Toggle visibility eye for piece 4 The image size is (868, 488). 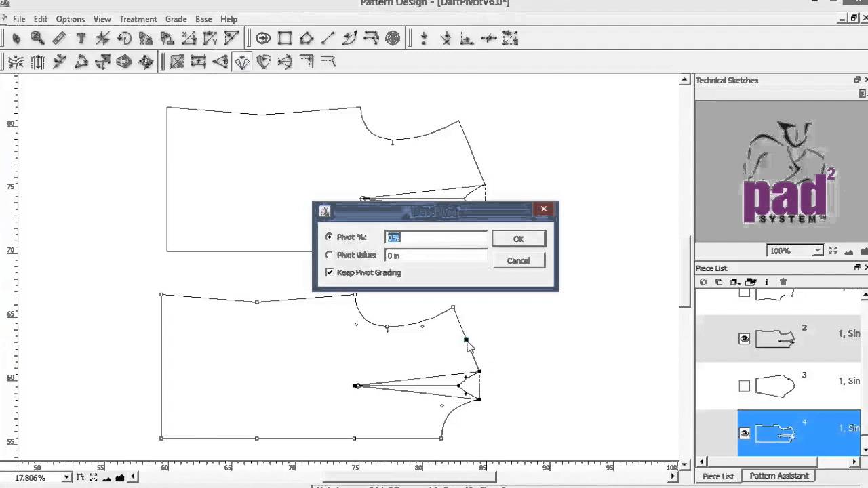(744, 434)
